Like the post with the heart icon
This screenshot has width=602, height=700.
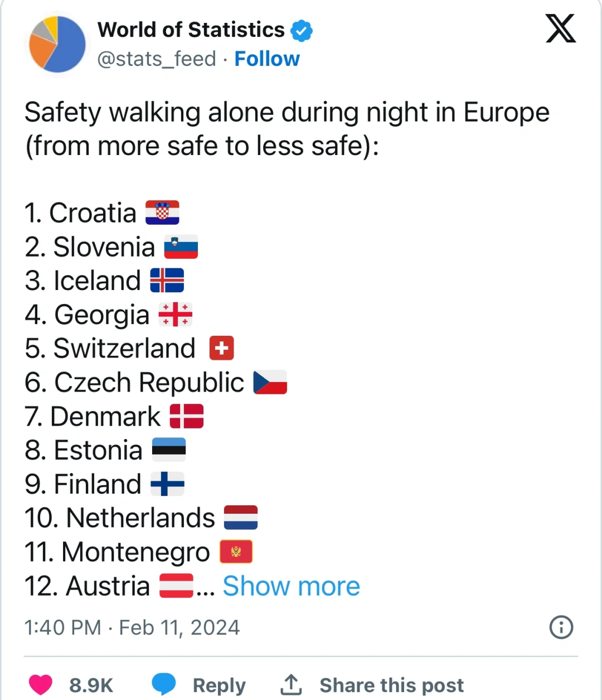41,684
